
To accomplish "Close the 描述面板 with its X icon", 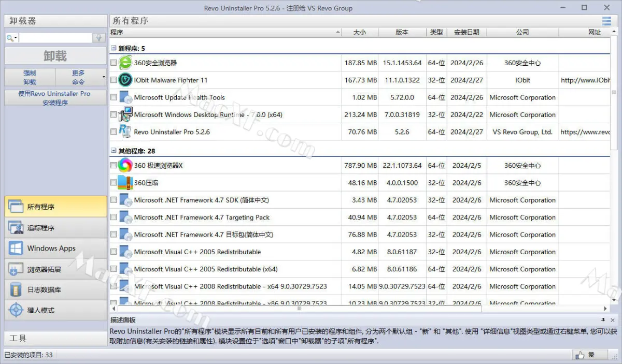I will [x=613, y=320].
